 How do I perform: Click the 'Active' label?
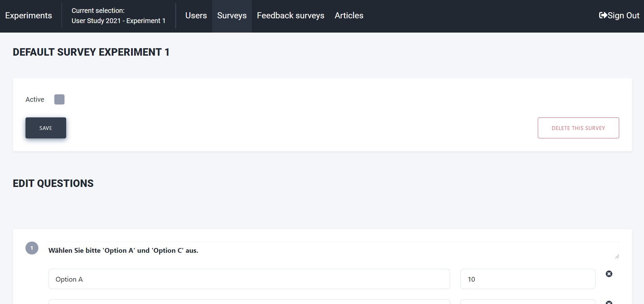point(35,99)
